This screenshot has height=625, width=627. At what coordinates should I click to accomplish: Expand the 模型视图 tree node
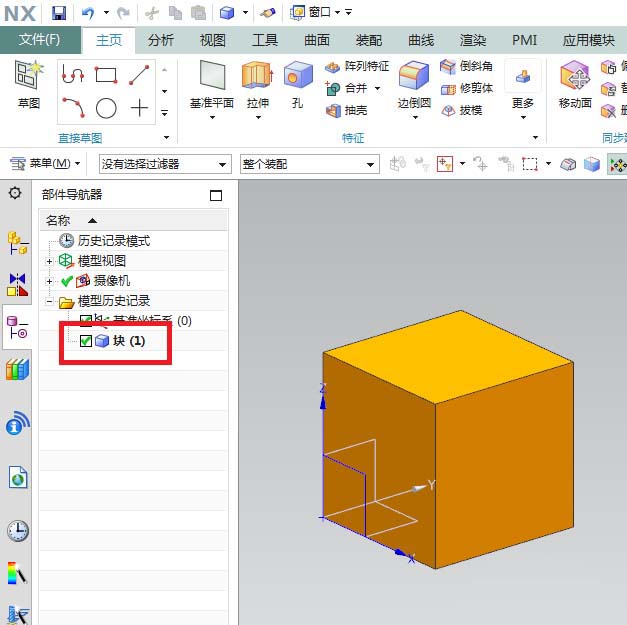tap(50, 261)
